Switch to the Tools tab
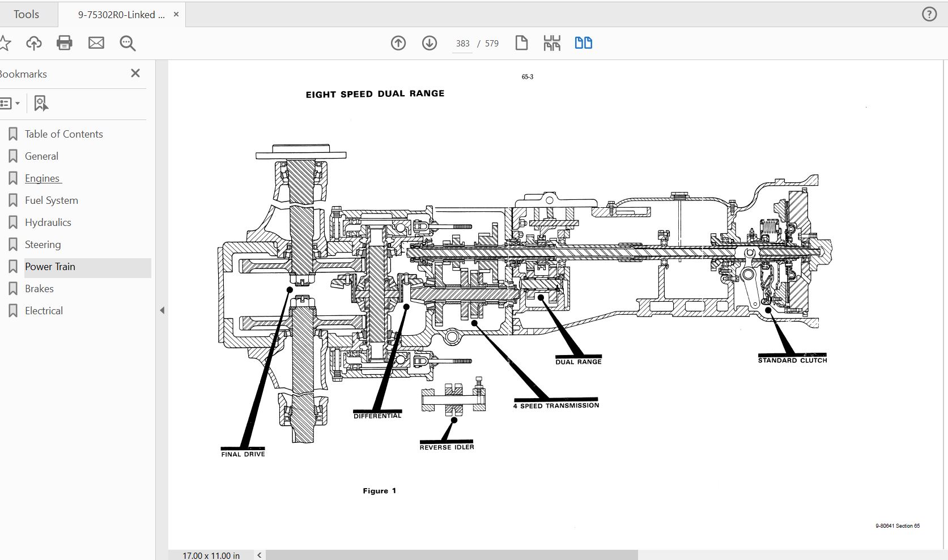 pyautogui.click(x=27, y=15)
